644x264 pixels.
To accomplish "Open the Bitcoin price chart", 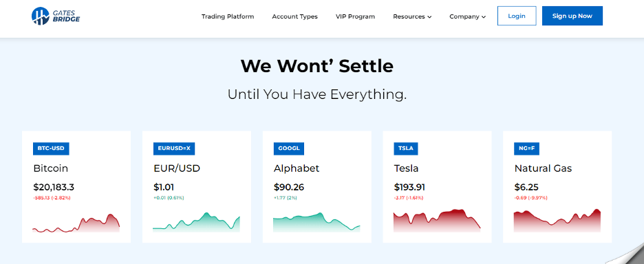I will click(76, 223).
